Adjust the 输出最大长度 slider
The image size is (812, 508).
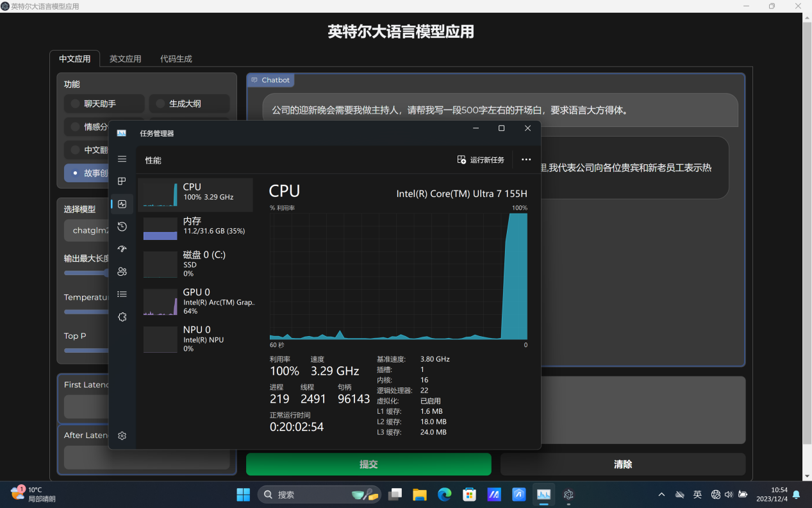[87, 273]
